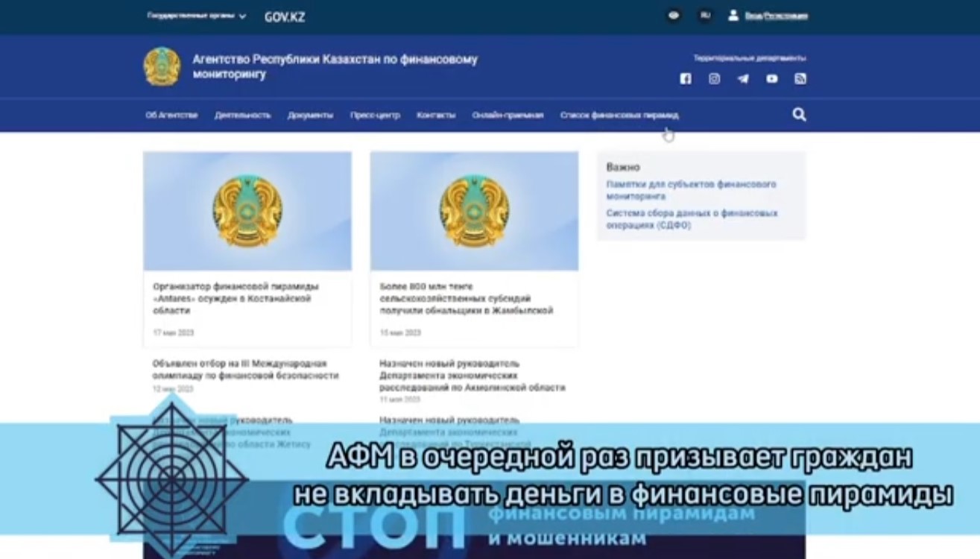The image size is (980, 559).
Task: Toggle the visually impaired eye icon
Action: click(674, 16)
